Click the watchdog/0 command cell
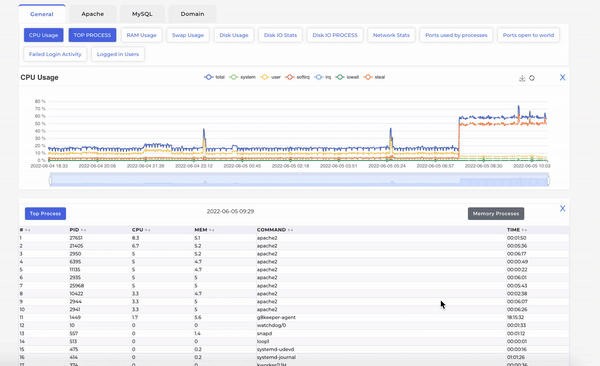 tap(271, 325)
